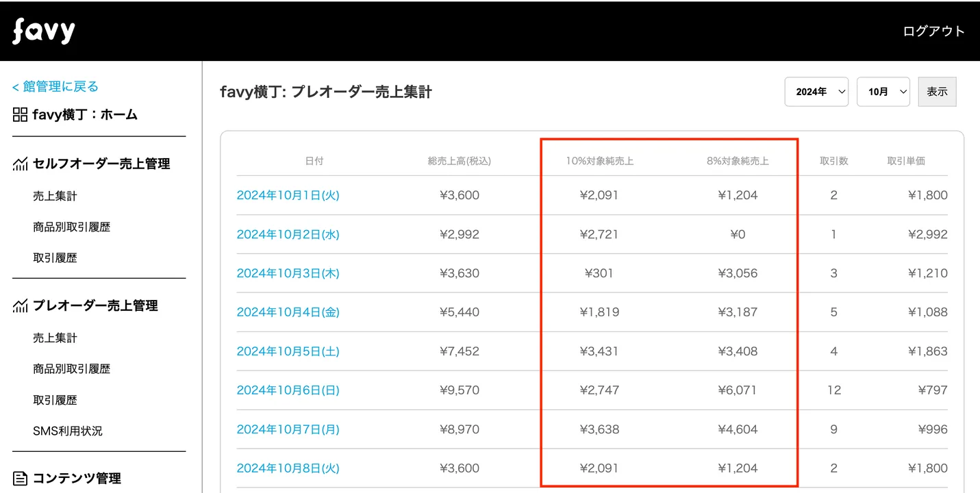The height and width of the screenshot is (493, 980).
Task: Select 取引履歴 under セルフオーダー売上管理
Action: (55, 257)
